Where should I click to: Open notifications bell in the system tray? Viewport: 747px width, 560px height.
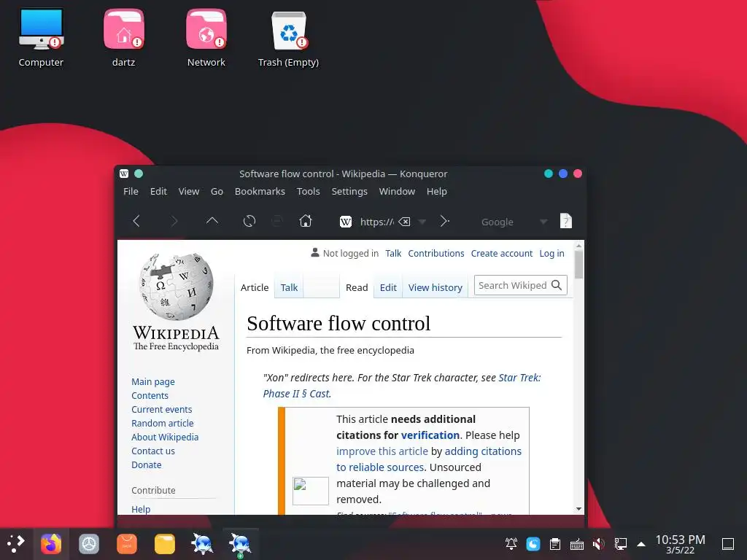pyautogui.click(x=511, y=544)
